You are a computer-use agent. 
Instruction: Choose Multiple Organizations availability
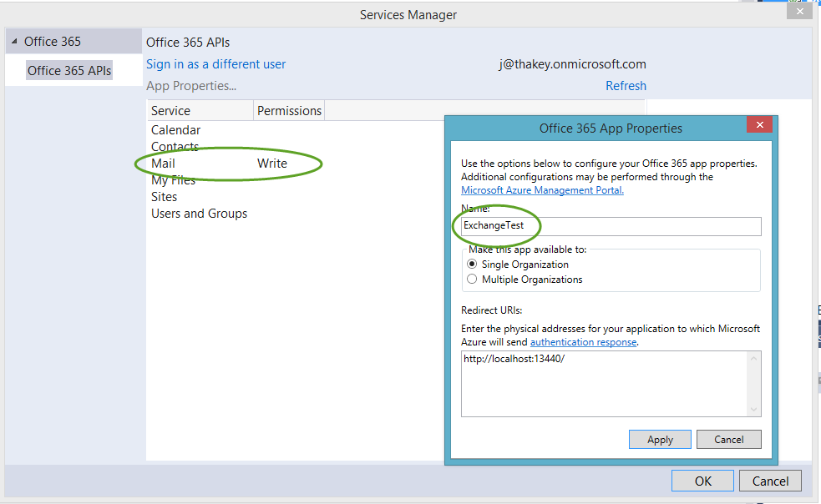tap(473, 279)
